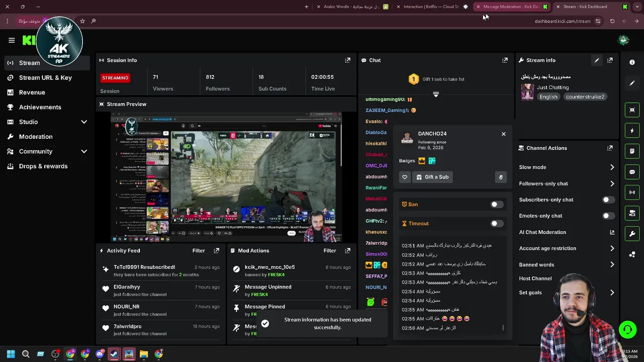
Task: Toggle the camera widget icon in right rail
Action: (x=632, y=213)
